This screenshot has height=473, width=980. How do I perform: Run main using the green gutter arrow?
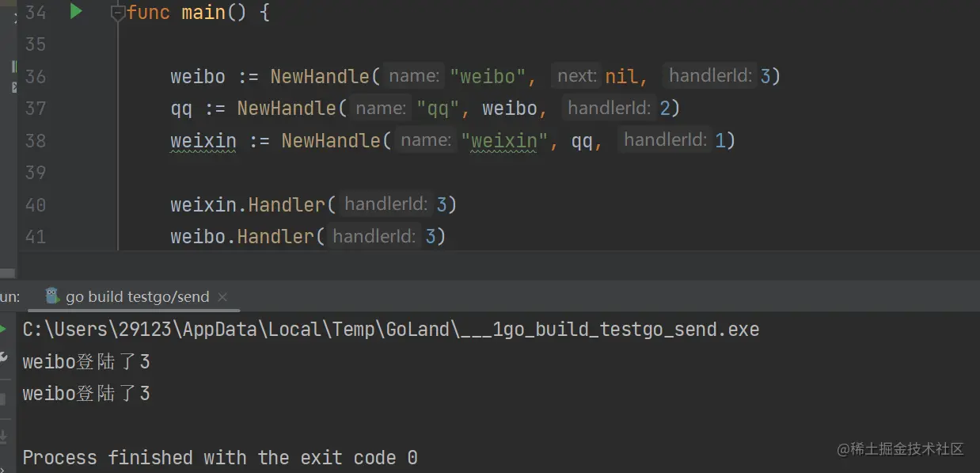(x=76, y=11)
